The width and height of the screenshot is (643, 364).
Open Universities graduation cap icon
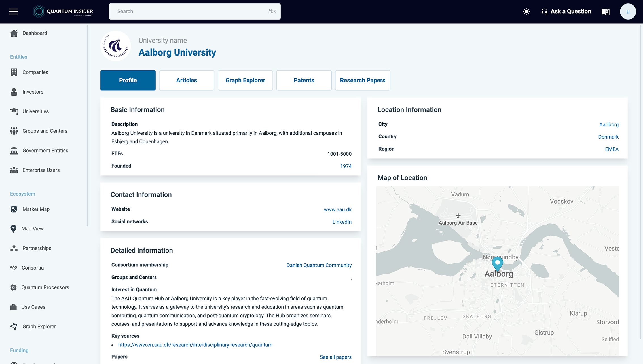pos(14,111)
